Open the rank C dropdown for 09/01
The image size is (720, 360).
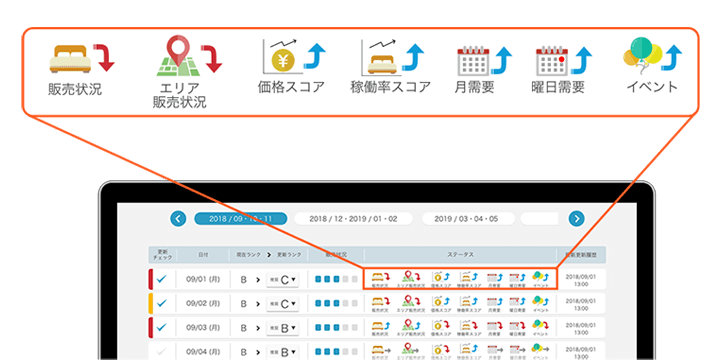pyautogui.click(x=282, y=279)
